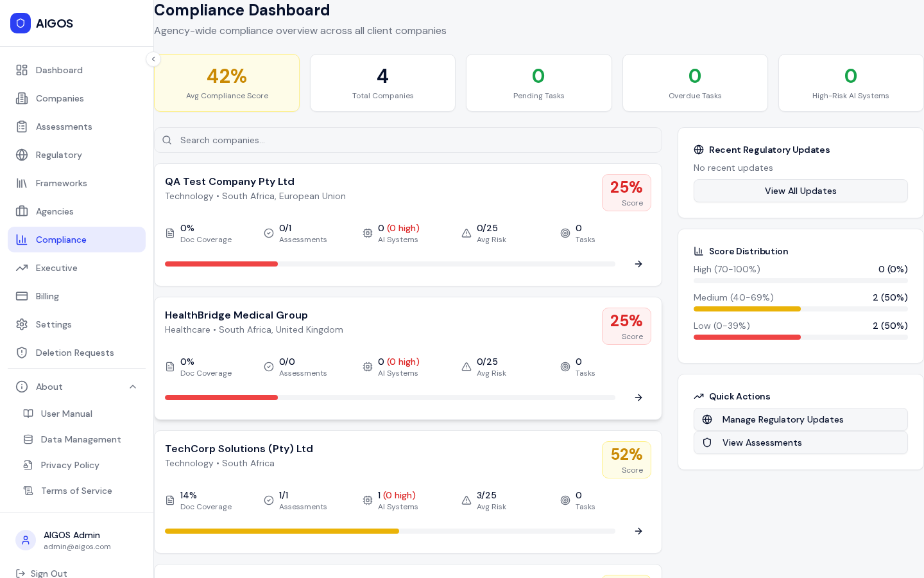Select the Total Companies card
The image size is (924, 578).
(382, 83)
